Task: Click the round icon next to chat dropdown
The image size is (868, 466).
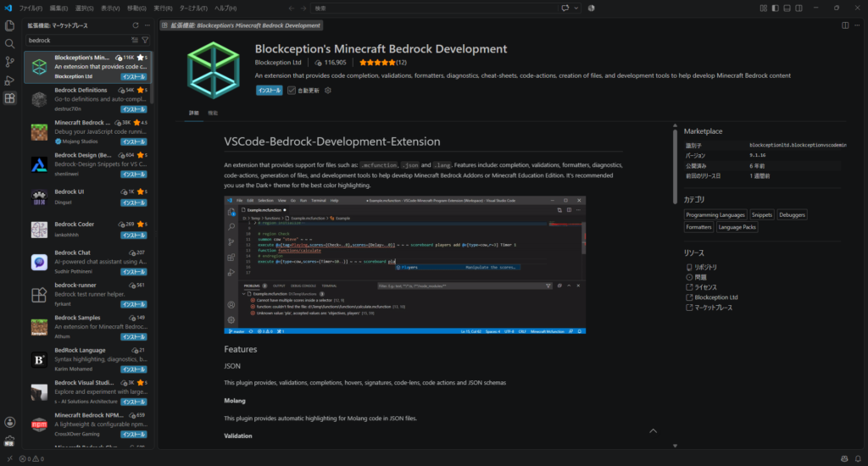Action: click(591, 8)
